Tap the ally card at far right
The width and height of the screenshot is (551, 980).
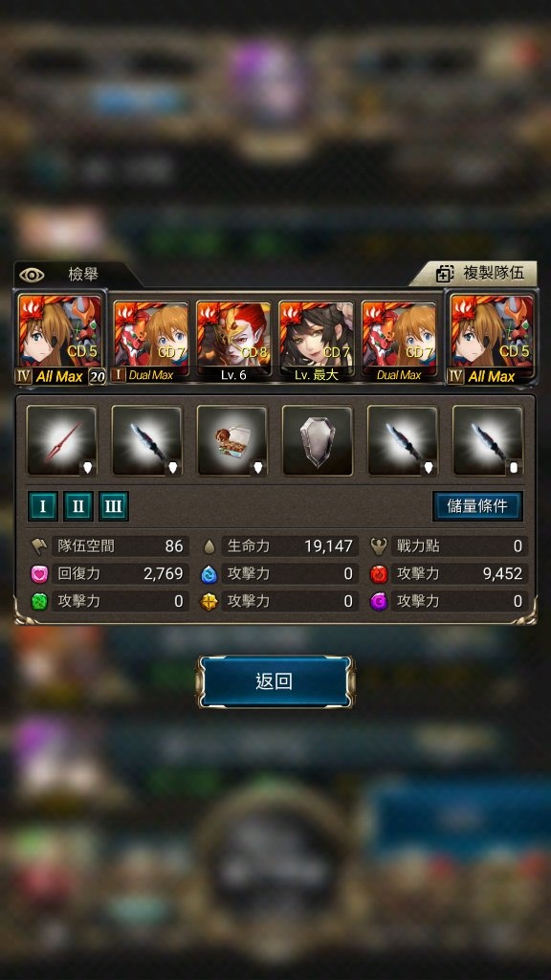pyautogui.click(x=491, y=338)
